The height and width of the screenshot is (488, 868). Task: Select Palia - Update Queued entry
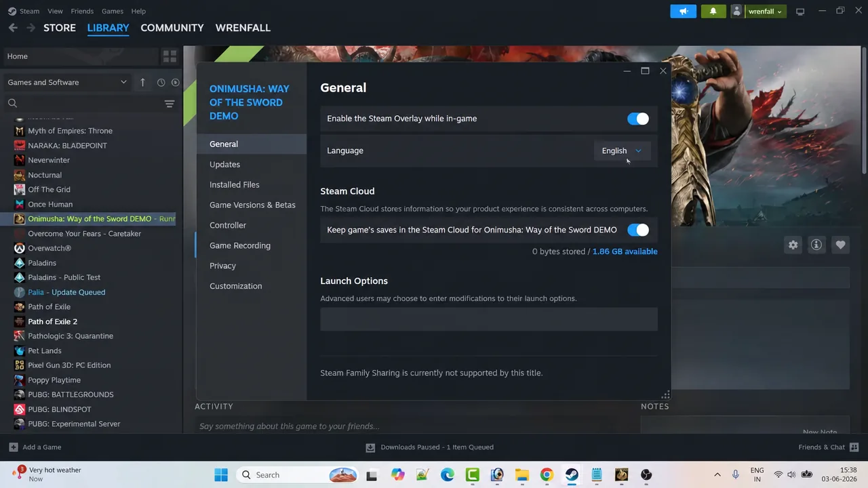[x=66, y=292]
